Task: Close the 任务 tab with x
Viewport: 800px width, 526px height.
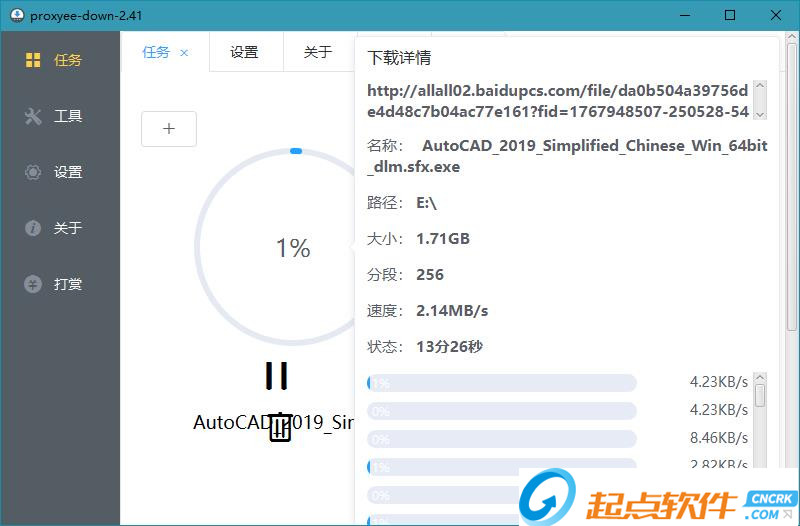Action: pos(184,53)
